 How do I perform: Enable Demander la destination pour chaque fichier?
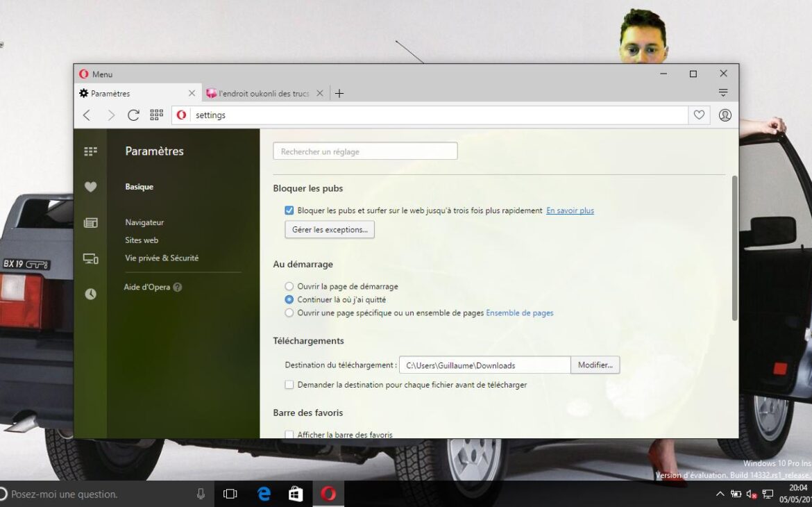(289, 384)
